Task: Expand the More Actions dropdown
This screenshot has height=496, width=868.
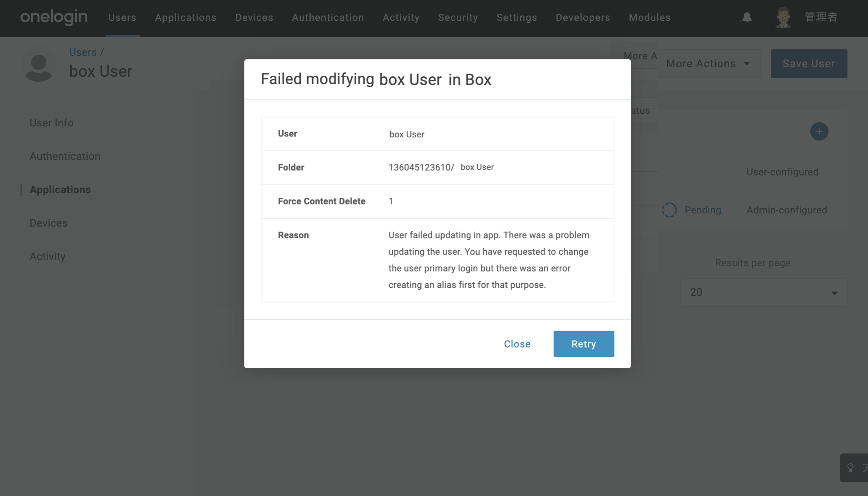Action: tap(709, 64)
